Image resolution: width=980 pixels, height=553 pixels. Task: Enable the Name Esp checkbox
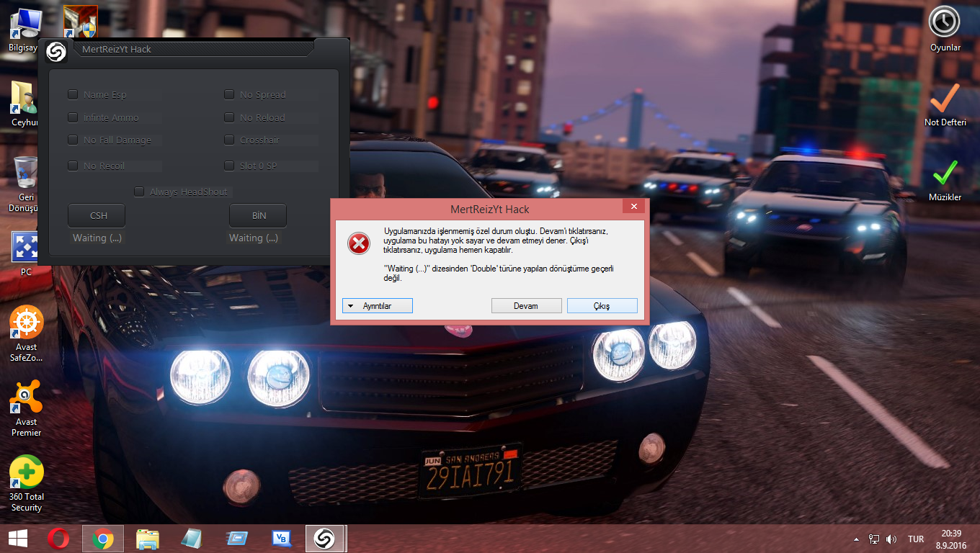click(x=73, y=94)
